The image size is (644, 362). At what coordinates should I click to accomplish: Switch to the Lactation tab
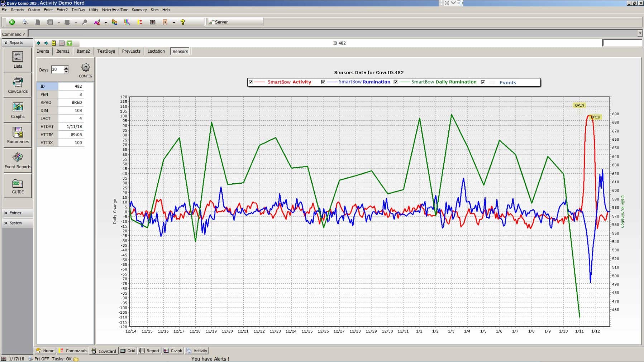click(156, 51)
